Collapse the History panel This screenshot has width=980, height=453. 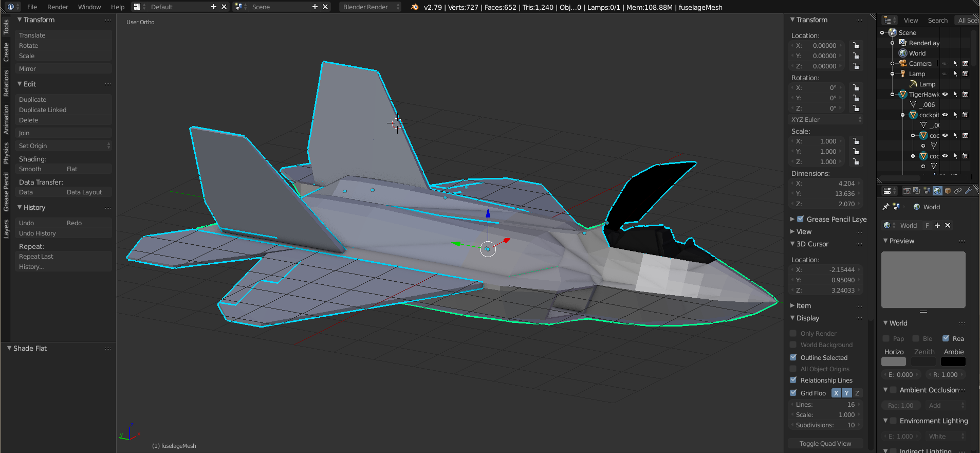point(20,207)
